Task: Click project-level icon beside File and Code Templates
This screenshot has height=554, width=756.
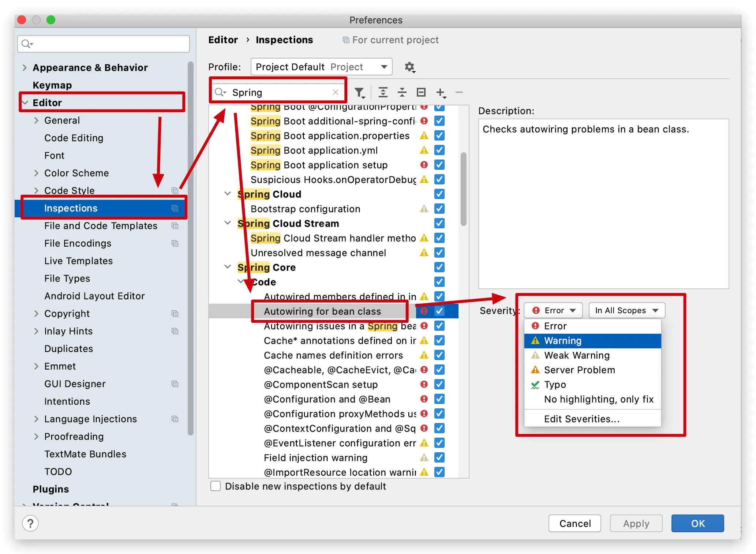Action: (x=175, y=226)
